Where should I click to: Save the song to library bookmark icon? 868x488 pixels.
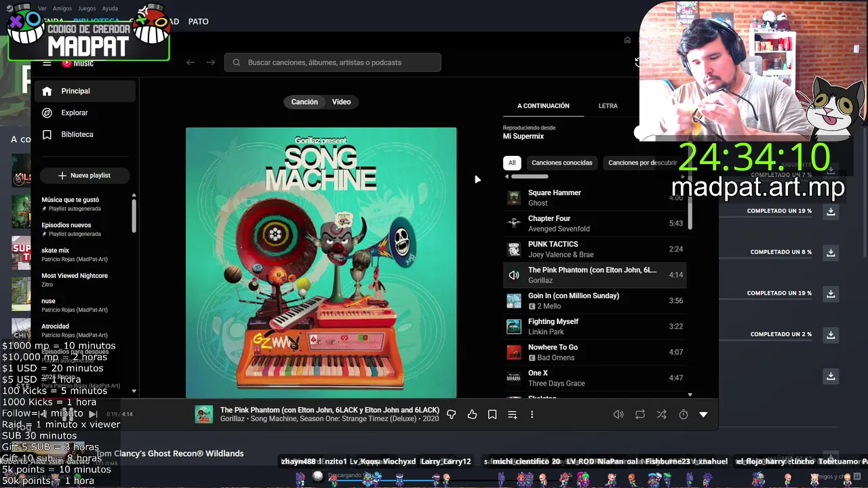(x=492, y=414)
